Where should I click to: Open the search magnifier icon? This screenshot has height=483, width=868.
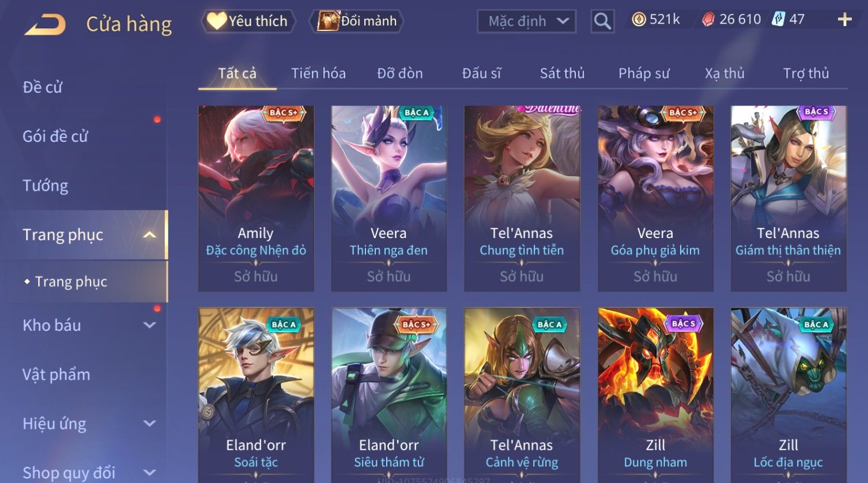point(602,21)
